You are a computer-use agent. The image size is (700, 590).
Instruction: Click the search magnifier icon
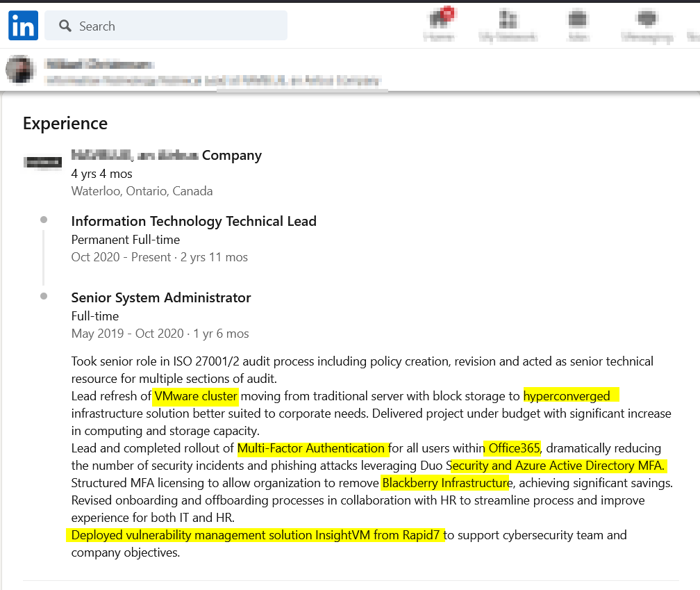pos(65,26)
